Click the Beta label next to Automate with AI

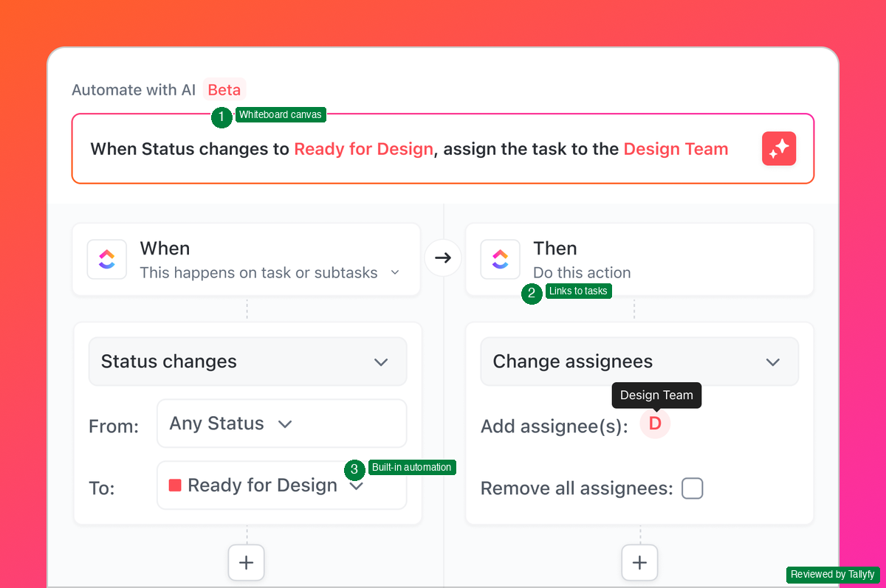(224, 89)
